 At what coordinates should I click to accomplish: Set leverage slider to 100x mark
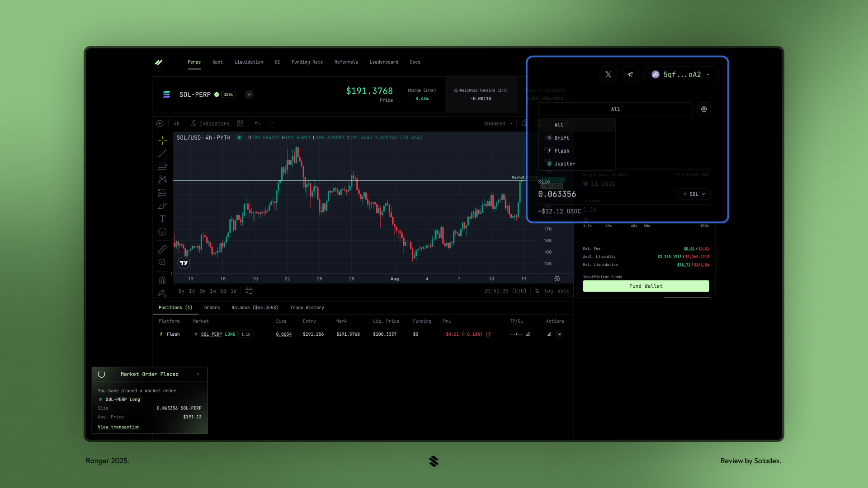704,226
